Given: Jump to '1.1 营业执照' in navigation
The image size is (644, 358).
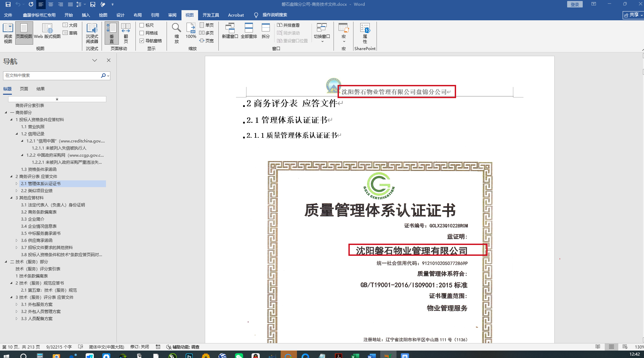Looking at the screenshot, I should coord(33,127).
